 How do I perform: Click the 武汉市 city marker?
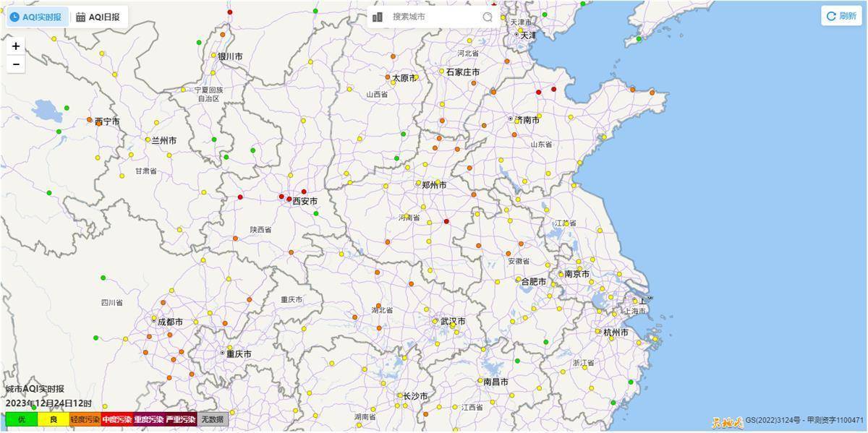click(435, 321)
